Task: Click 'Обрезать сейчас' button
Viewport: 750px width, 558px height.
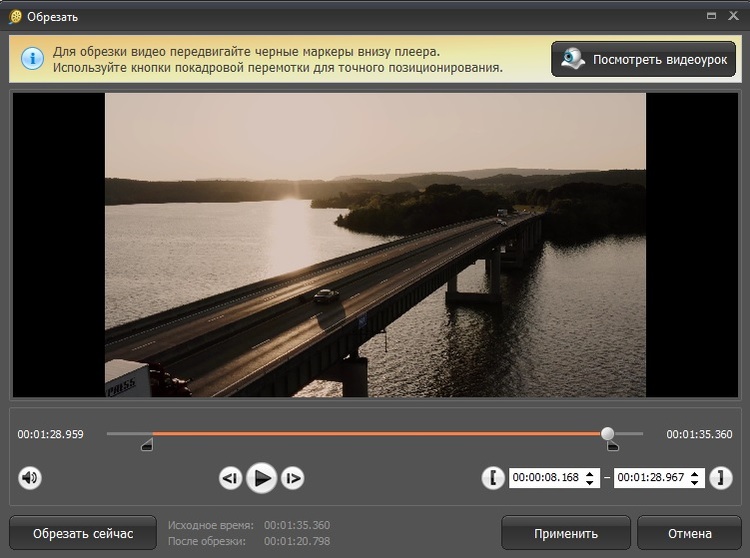Action: coord(83,533)
